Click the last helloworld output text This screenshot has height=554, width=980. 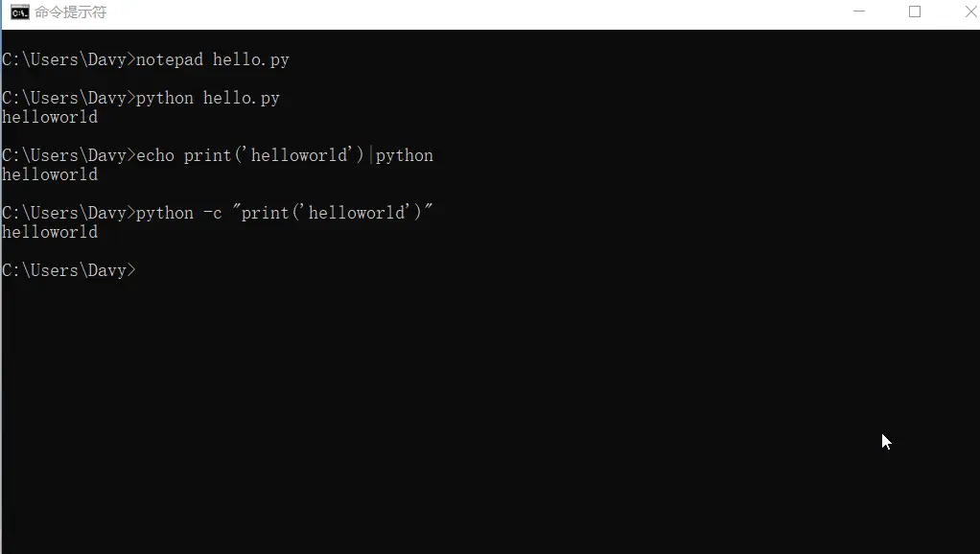point(49,231)
